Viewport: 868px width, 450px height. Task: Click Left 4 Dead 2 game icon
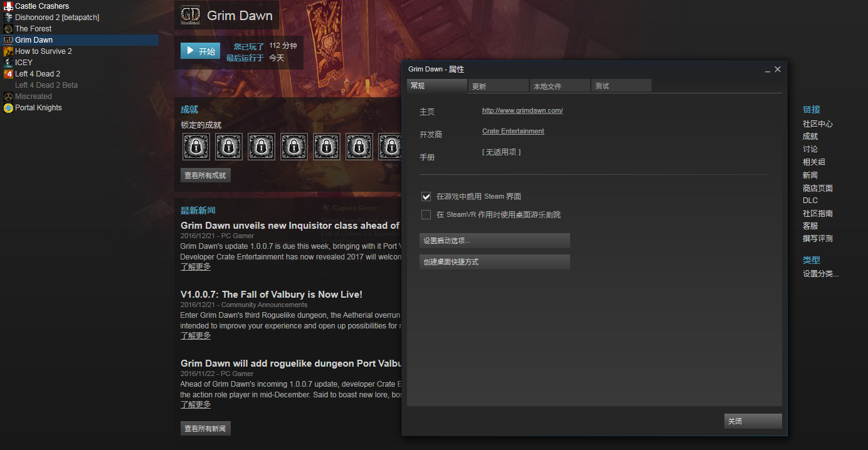coord(8,74)
